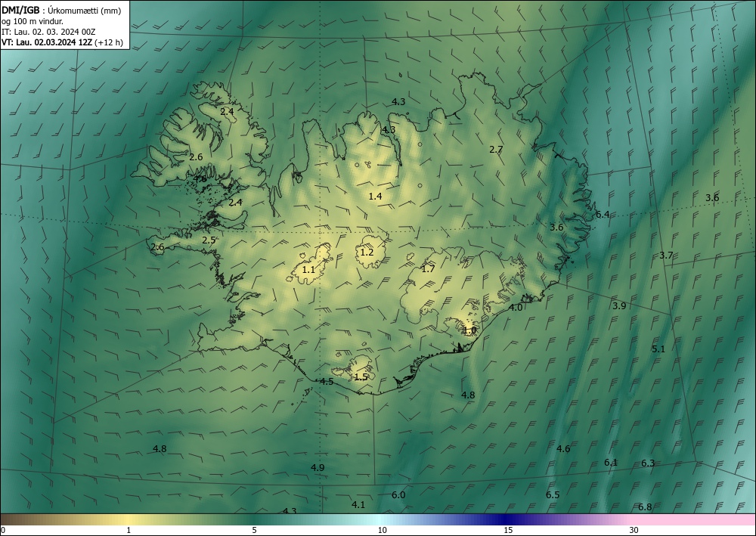
Task: Click the 0 tick label on color scale
Action: [3, 531]
